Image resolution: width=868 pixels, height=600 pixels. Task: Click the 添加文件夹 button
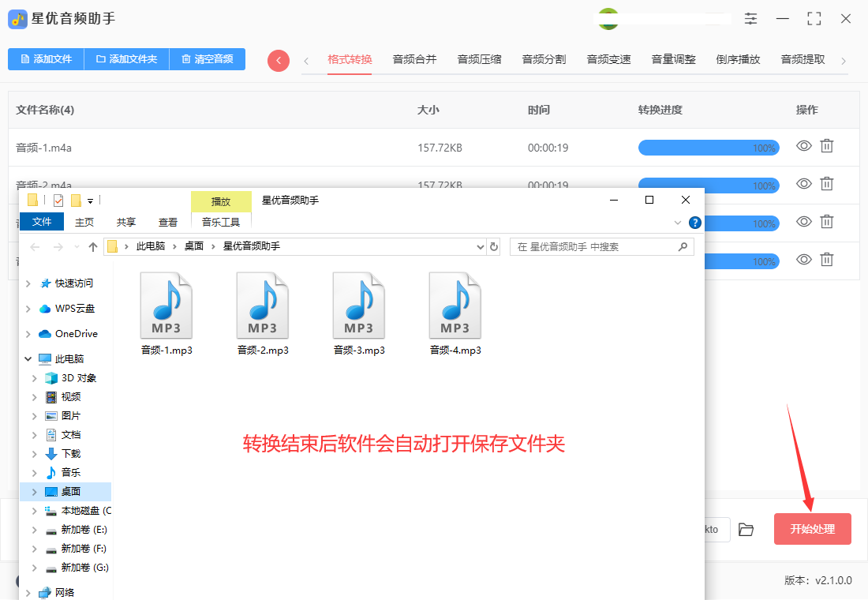tap(127, 59)
